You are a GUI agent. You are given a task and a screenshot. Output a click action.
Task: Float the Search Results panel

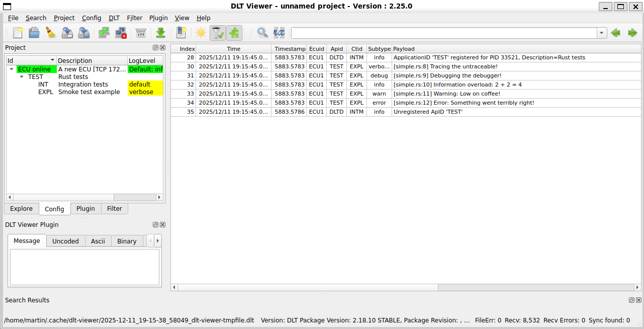click(631, 300)
